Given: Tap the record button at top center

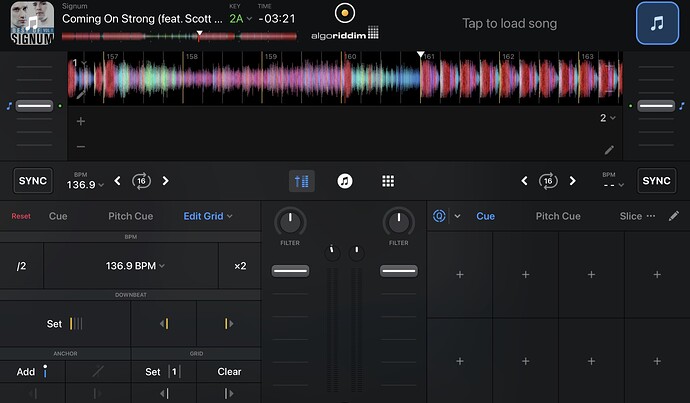Looking at the screenshot, I should 345,13.
